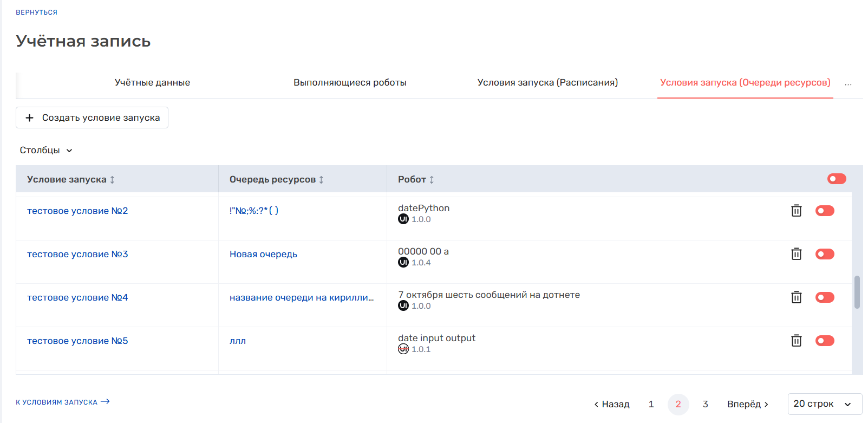
Task: Click trash icon for тестовое условие №3
Action: (796, 254)
